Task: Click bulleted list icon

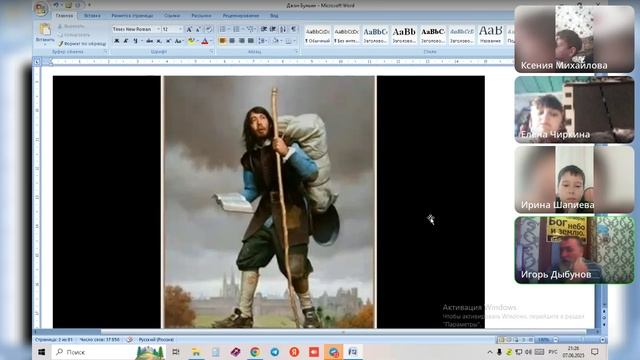Action: (x=223, y=29)
